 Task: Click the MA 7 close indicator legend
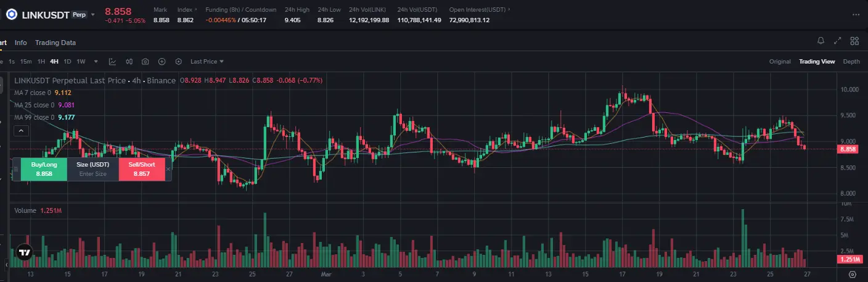(x=43, y=93)
